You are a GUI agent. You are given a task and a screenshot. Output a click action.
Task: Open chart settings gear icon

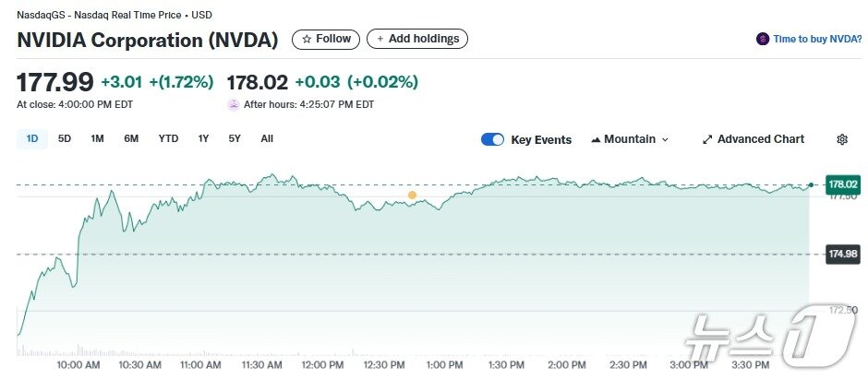click(842, 139)
